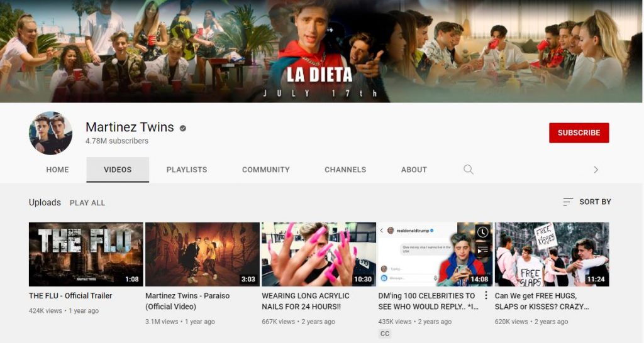644x343 pixels.
Task: Open the ABOUT tab
Action: [x=414, y=170]
